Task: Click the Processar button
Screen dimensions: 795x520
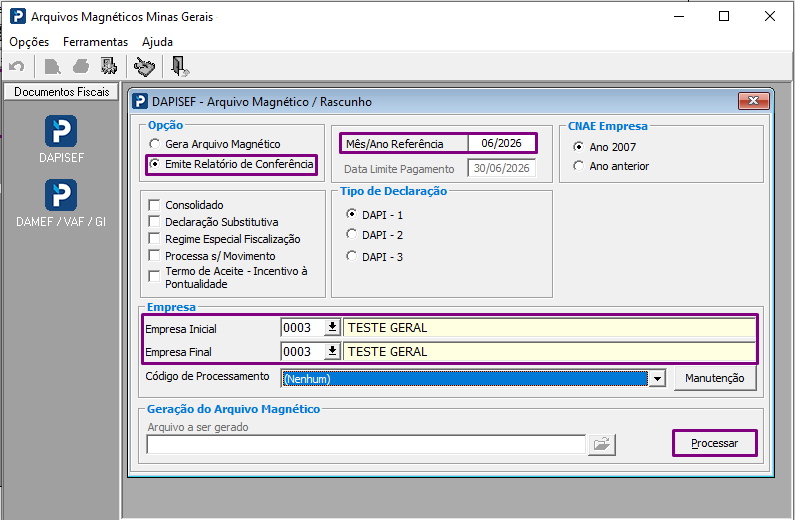Action: 715,443
